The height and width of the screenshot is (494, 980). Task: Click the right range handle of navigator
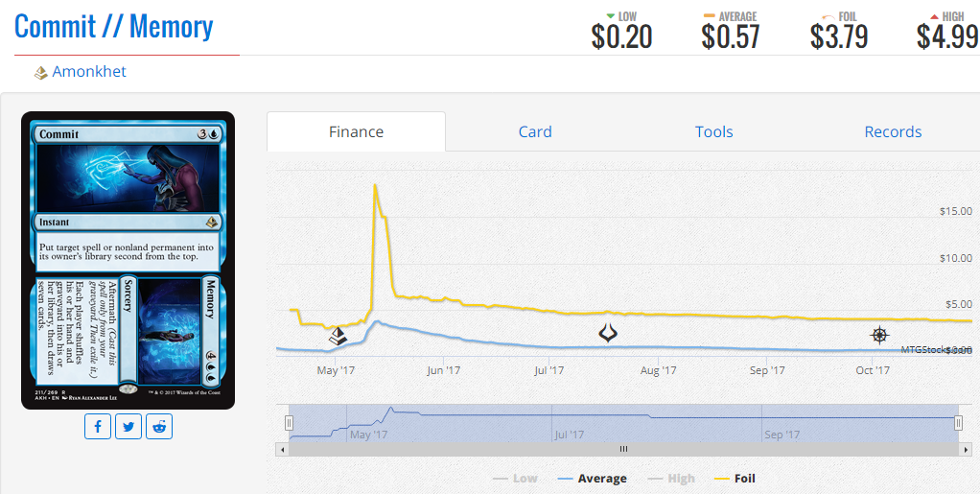click(958, 423)
